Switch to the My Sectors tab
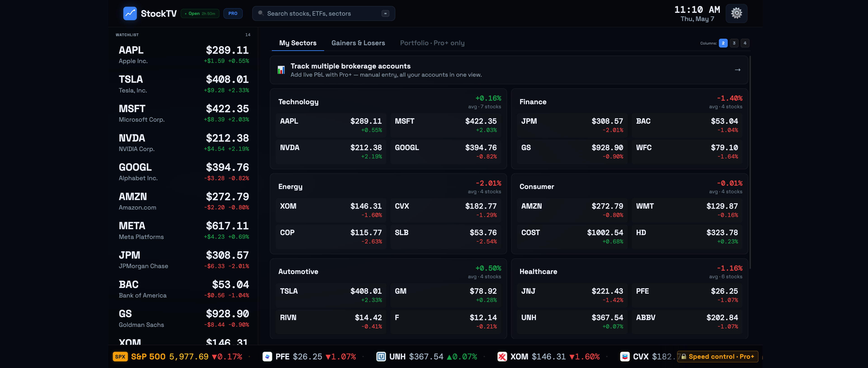The width and height of the screenshot is (868, 368). [298, 43]
